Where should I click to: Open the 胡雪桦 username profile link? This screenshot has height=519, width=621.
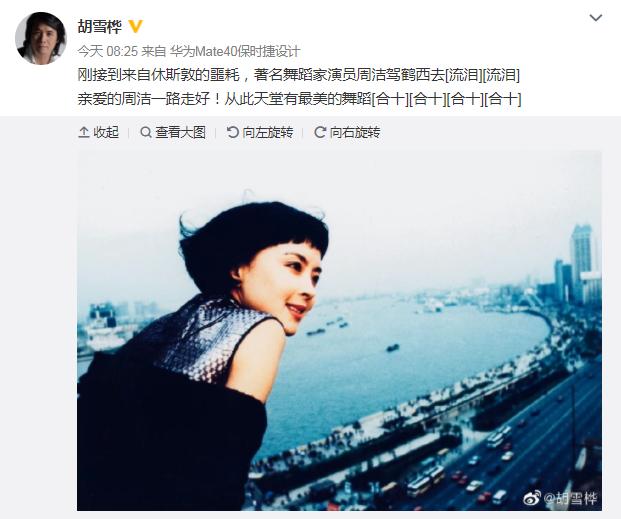pos(99,27)
